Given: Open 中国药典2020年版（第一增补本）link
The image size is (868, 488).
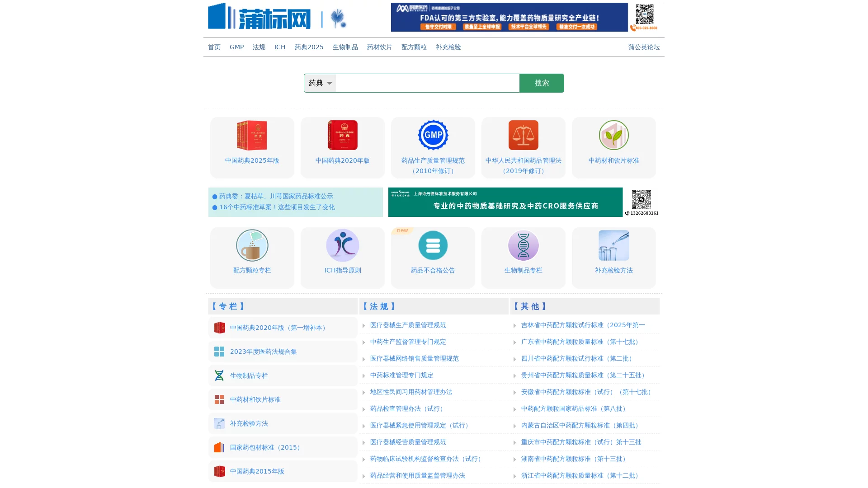Looking at the screenshot, I should tap(277, 328).
